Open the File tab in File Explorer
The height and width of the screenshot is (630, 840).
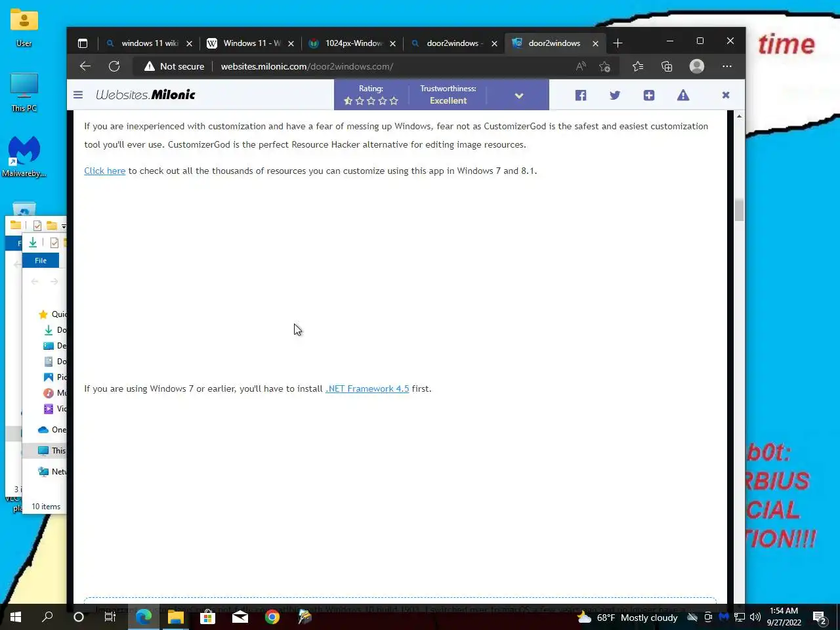point(41,261)
